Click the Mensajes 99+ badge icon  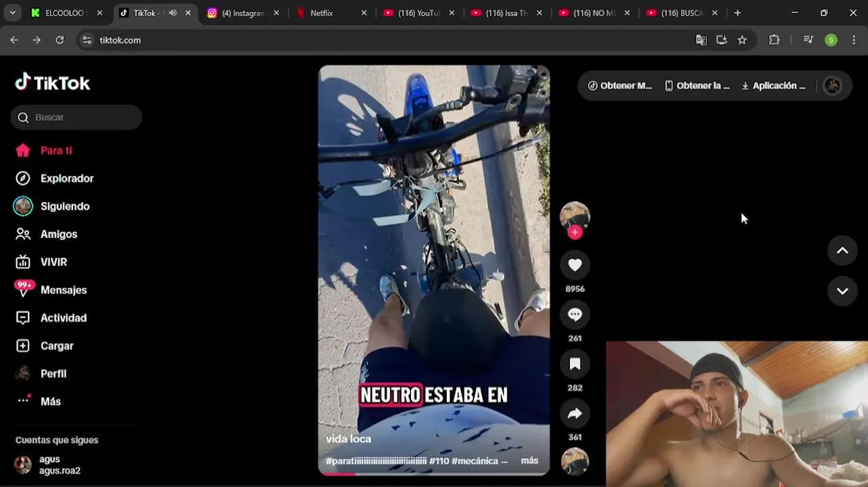[24, 289]
